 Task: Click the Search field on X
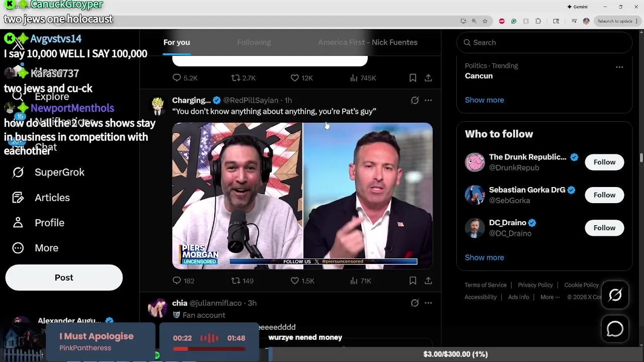click(x=544, y=43)
